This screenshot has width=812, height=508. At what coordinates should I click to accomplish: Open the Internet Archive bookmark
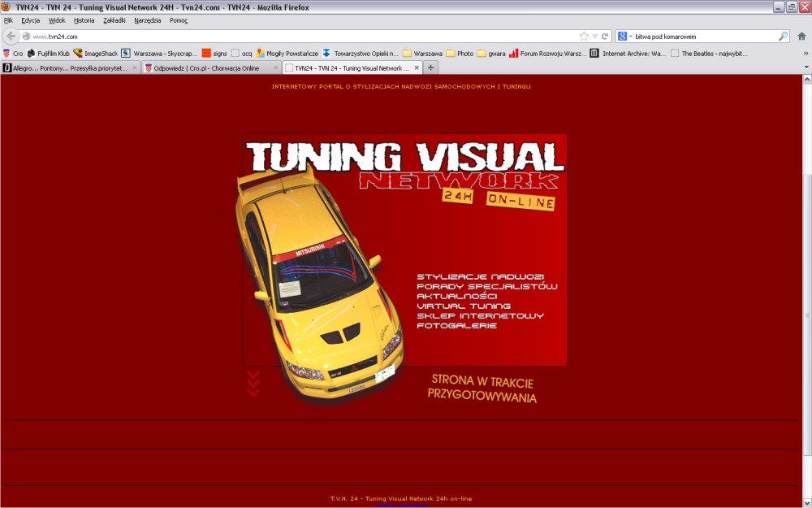(x=628, y=54)
